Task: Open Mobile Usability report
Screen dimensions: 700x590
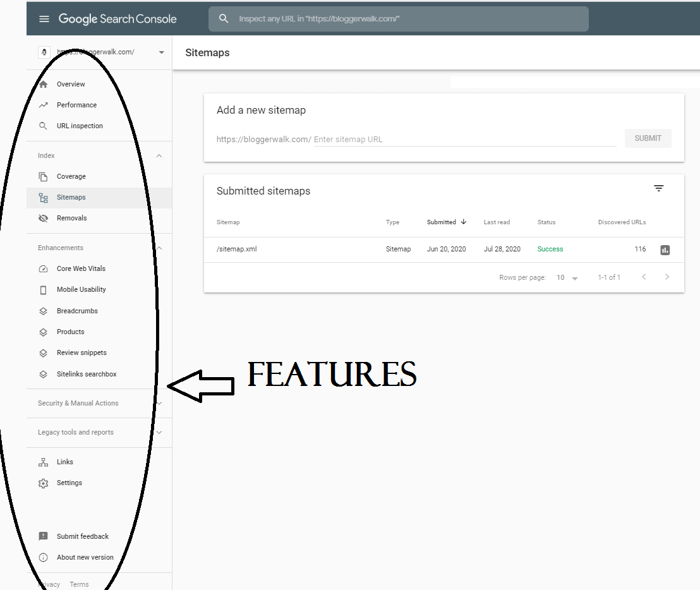Action: tap(81, 290)
